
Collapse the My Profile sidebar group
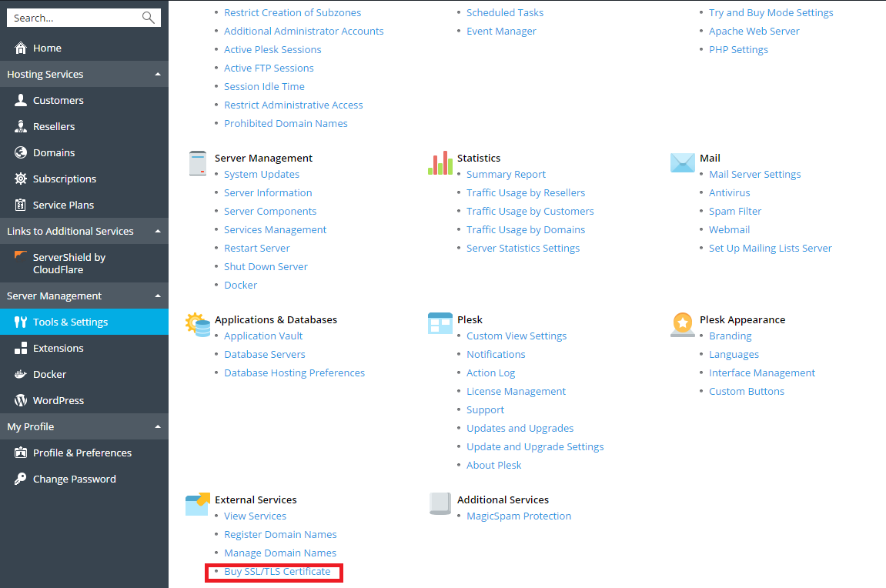(x=158, y=427)
